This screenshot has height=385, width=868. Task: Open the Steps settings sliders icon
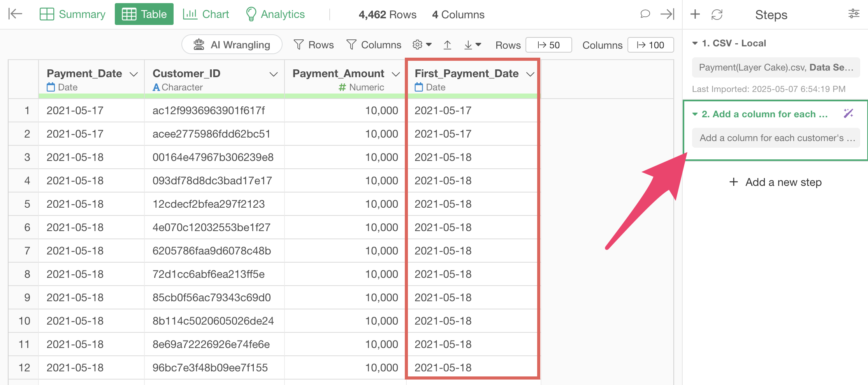854,14
